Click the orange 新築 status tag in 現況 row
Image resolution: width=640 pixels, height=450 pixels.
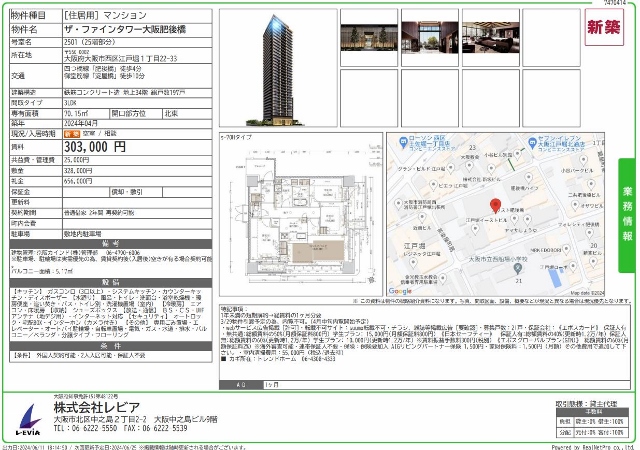(72, 134)
